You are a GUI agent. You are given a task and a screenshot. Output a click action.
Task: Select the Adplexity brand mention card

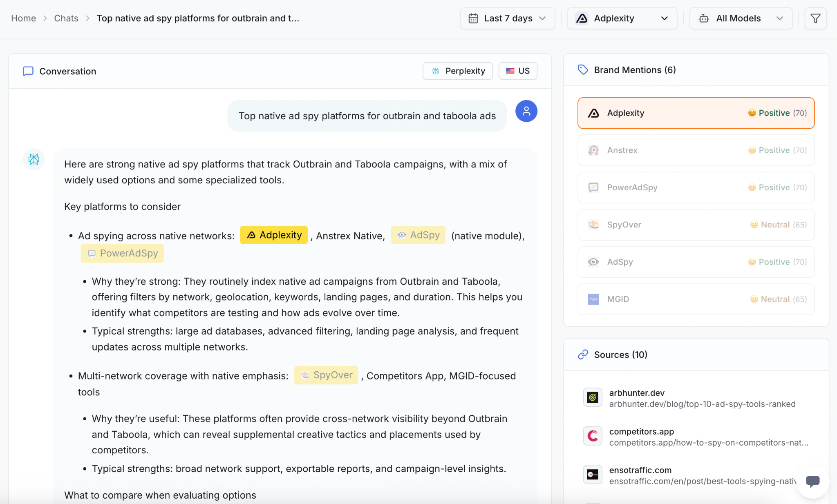696,113
